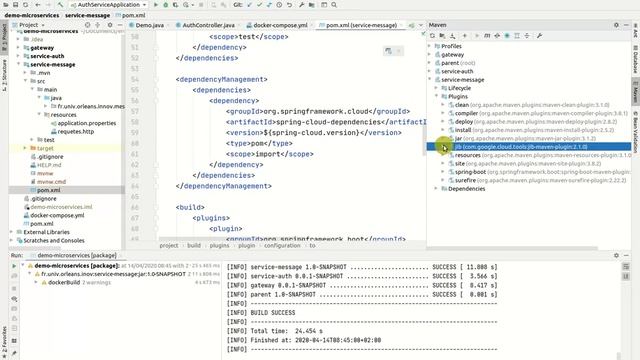Open Project panel gear options
Image resolution: width=640 pixels, height=360 pixels.
110,25
